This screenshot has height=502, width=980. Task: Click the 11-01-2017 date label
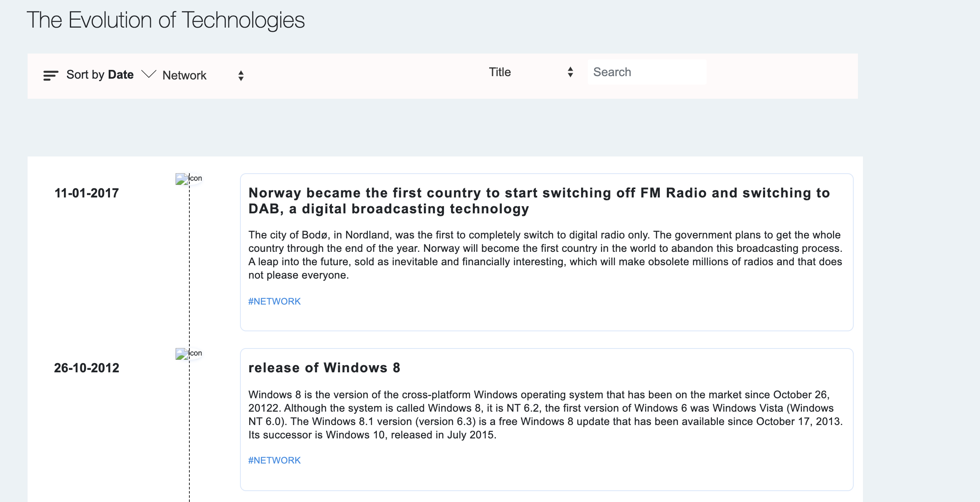[x=87, y=193]
